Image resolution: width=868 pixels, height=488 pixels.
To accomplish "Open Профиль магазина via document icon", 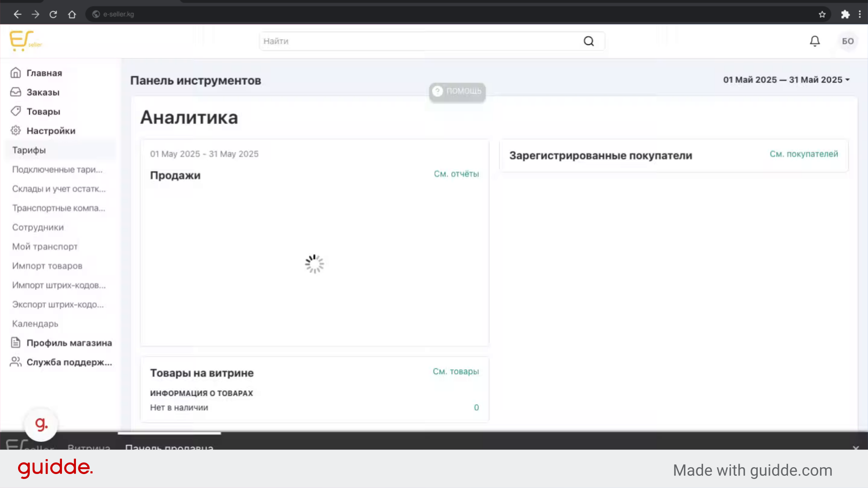I will (16, 343).
